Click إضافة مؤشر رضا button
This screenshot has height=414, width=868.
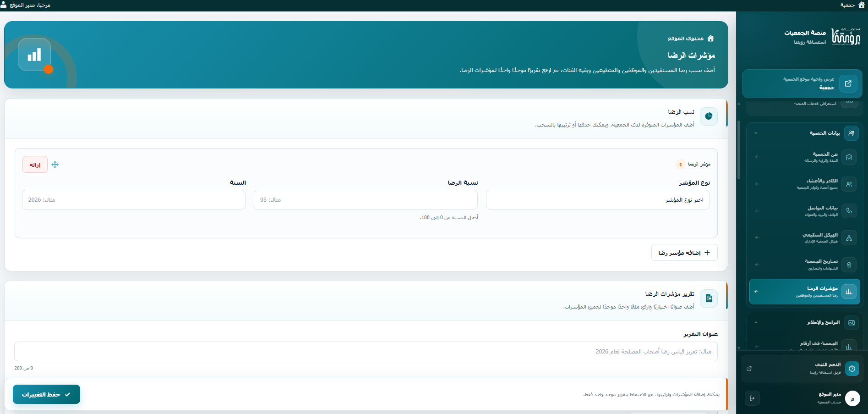click(x=684, y=253)
